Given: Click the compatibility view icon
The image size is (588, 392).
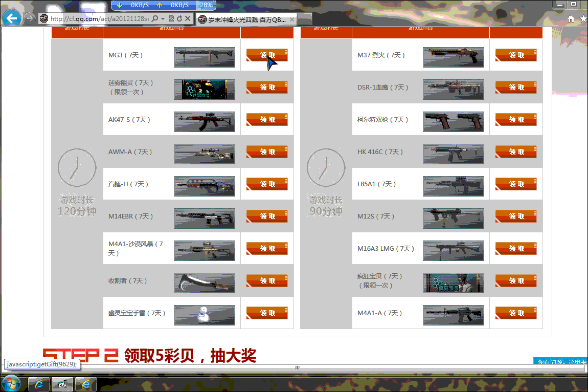Looking at the screenshot, I should [x=171, y=18].
